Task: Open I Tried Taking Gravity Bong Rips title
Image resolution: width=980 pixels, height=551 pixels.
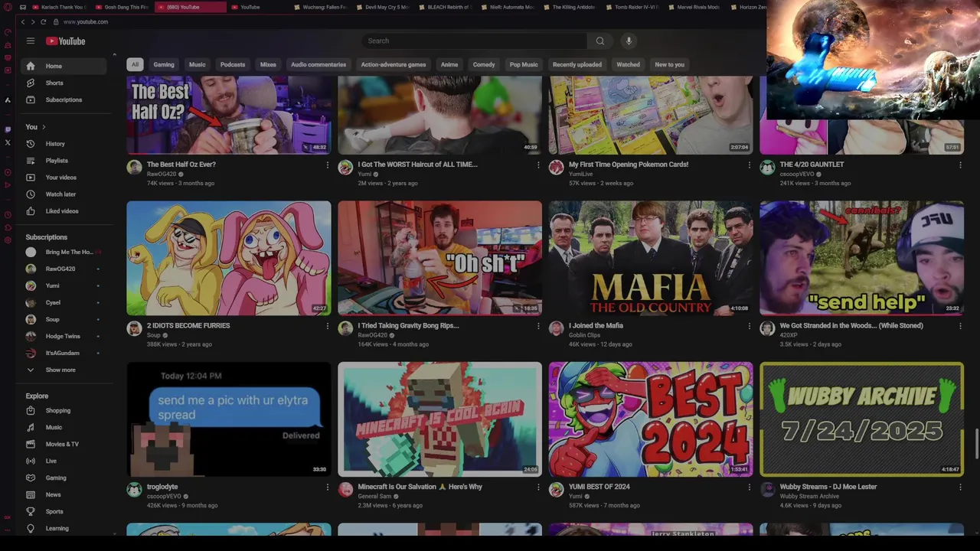Action: (408, 325)
